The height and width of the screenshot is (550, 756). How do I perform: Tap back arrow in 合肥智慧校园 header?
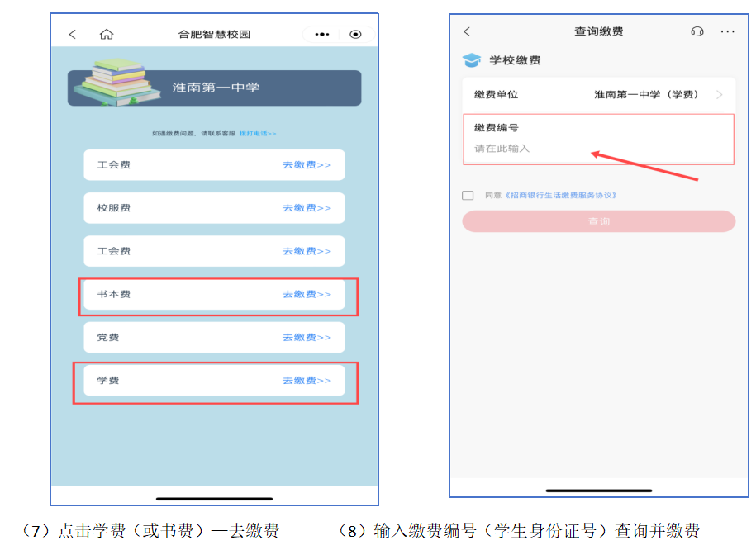[x=73, y=34]
